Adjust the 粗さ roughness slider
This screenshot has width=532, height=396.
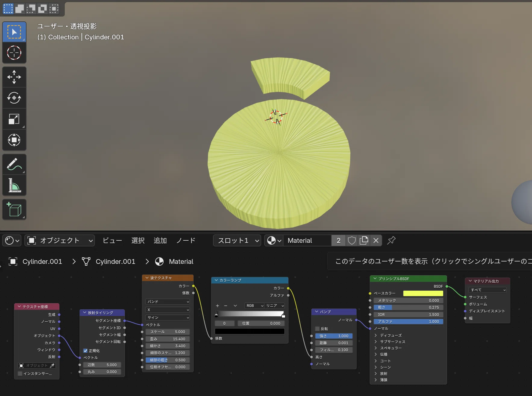(408, 308)
